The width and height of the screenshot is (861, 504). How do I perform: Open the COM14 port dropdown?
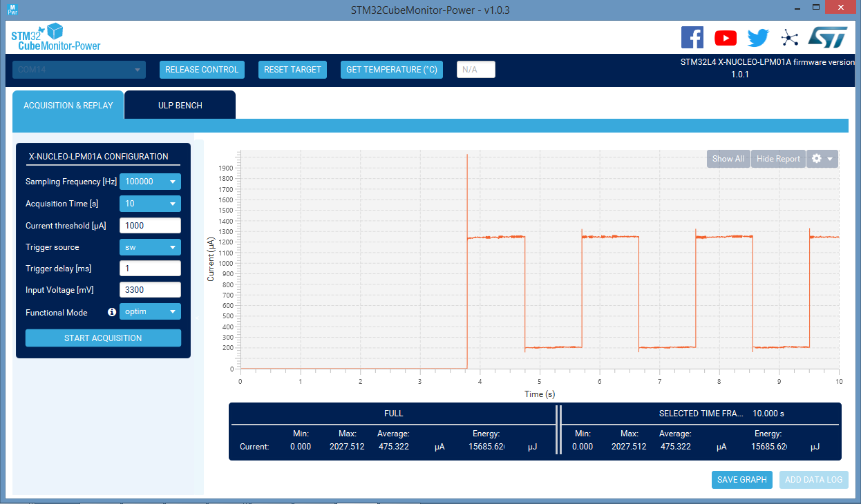(79, 70)
